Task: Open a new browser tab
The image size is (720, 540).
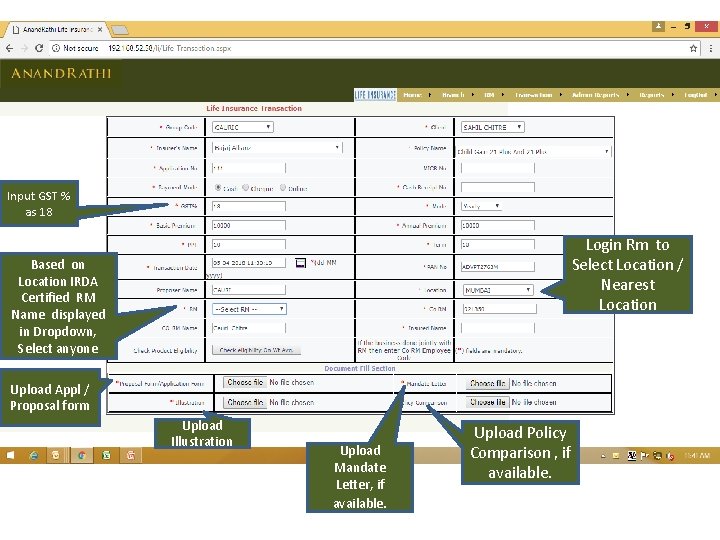Action: tap(120, 30)
